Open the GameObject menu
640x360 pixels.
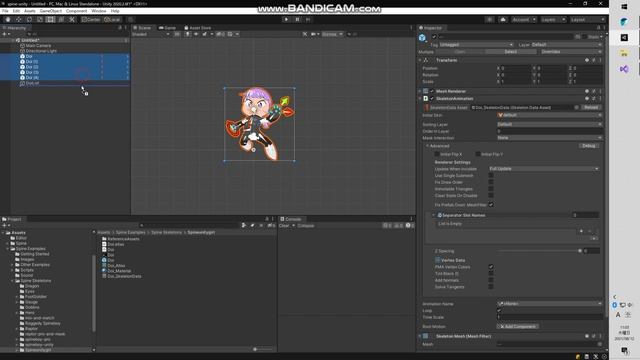pyautogui.click(x=51, y=11)
